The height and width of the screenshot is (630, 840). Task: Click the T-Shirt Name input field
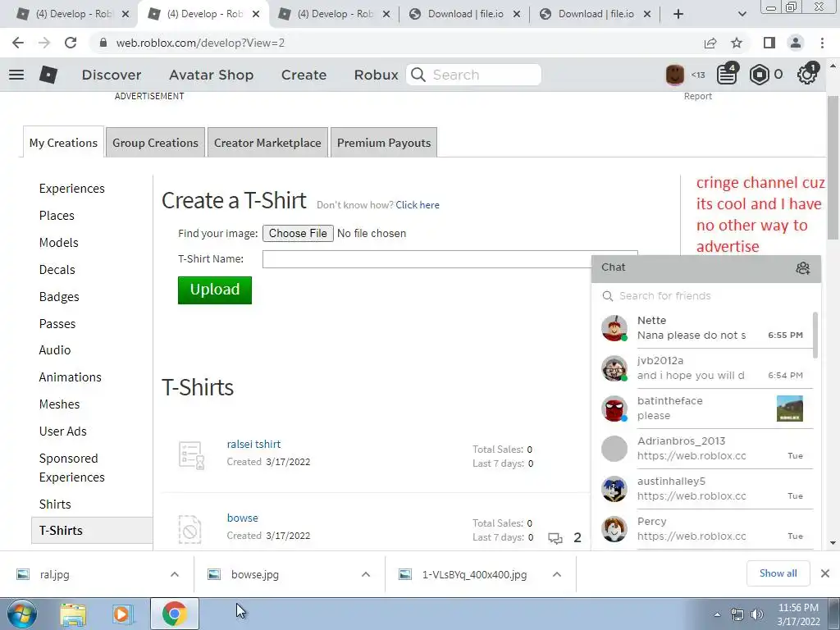pyautogui.click(x=450, y=258)
